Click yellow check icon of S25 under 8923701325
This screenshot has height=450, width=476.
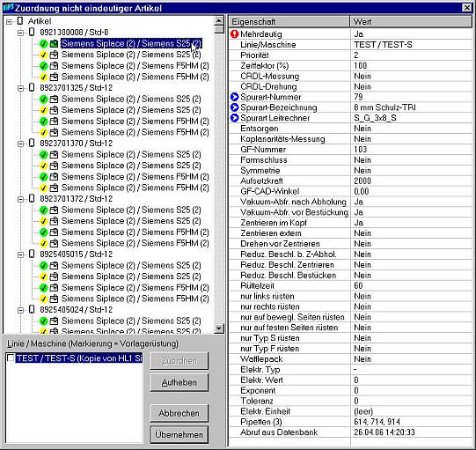click(44, 110)
